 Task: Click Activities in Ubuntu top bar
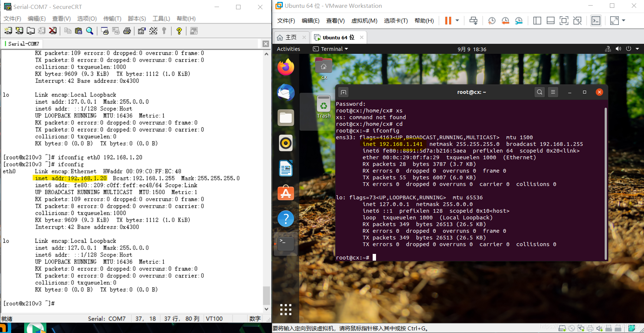(288, 49)
